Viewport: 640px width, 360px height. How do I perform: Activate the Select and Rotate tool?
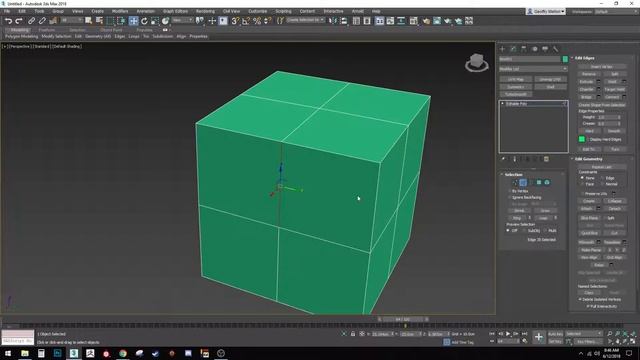coord(144,21)
